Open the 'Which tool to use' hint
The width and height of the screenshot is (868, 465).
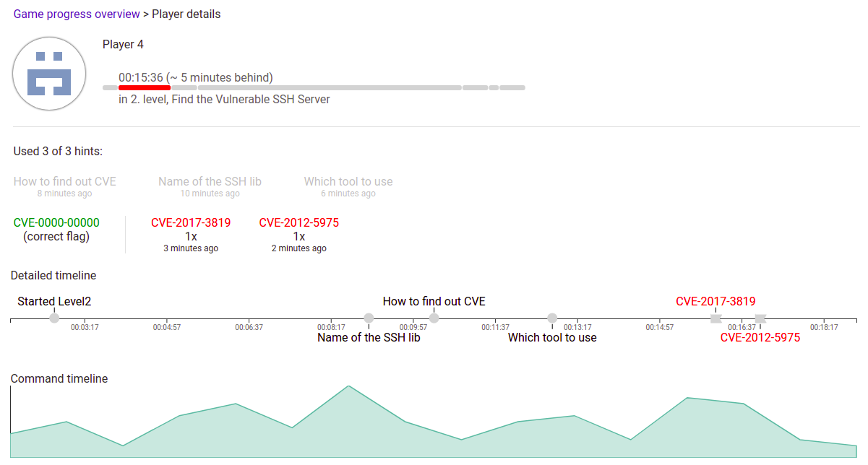coord(348,181)
